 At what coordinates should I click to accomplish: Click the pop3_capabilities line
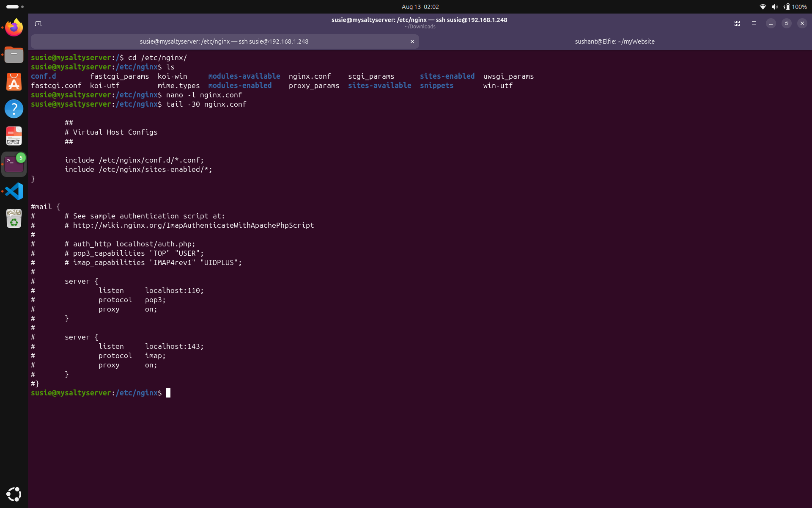134,253
